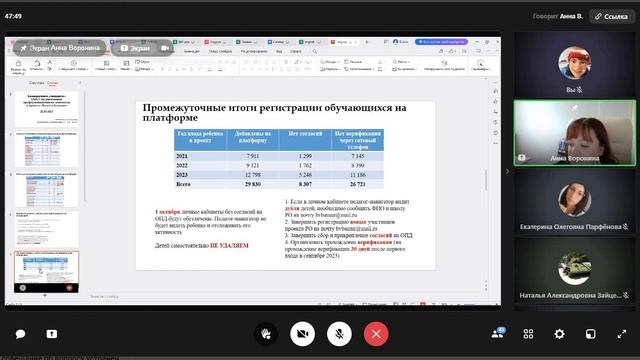Switch to Слайды tab in thumbnail pane
Viewport: 640px width, 360px height.
(53, 83)
